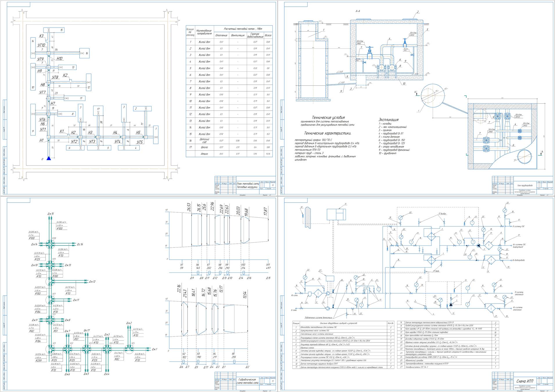Click the 'Отопление' column header in load table
The height and width of the screenshot is (392, 555).
coord(222,35)
